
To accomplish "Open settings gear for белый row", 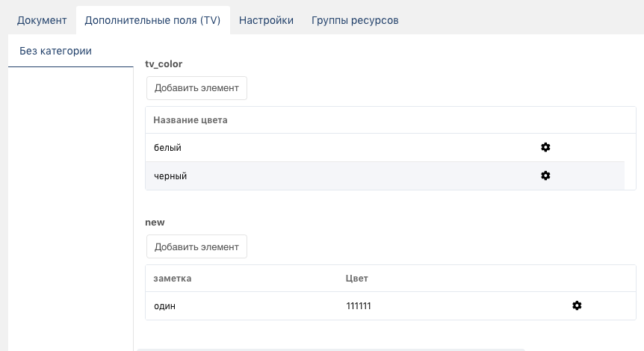I will (x=545, y=148).
